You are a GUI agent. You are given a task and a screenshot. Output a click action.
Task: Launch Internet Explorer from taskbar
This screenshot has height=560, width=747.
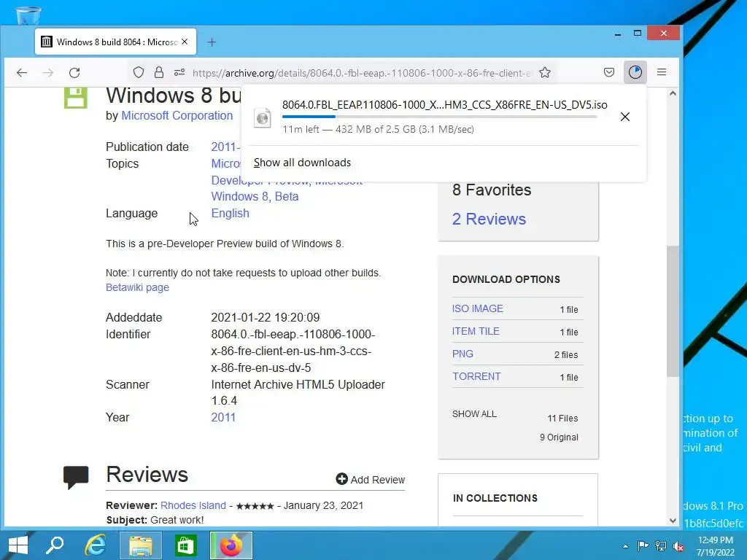(96, 545)
